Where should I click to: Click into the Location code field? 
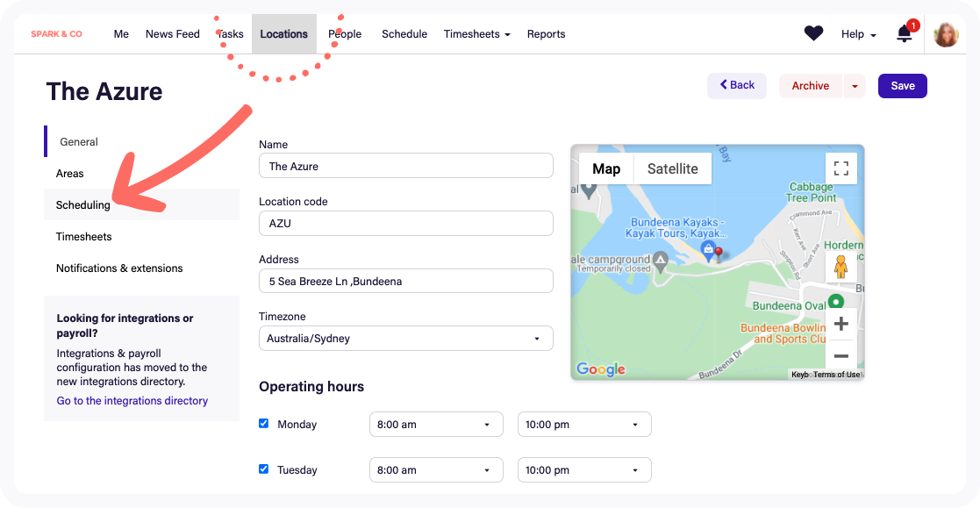tap(405, 224)
